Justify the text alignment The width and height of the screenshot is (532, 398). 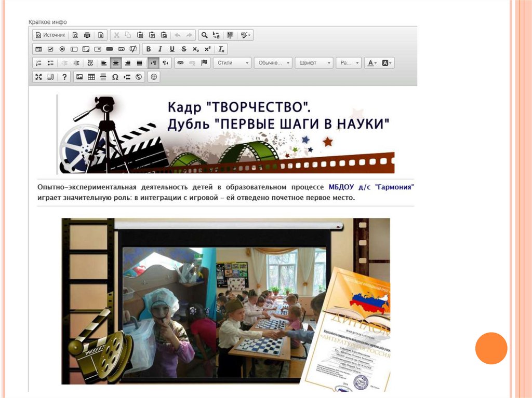click(139, 63)
